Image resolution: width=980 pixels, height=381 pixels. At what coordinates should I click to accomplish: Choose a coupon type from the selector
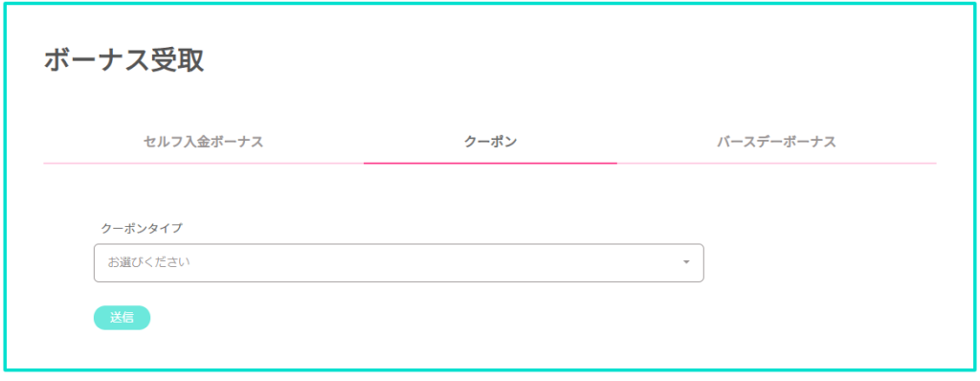click(x=399, y=262)
